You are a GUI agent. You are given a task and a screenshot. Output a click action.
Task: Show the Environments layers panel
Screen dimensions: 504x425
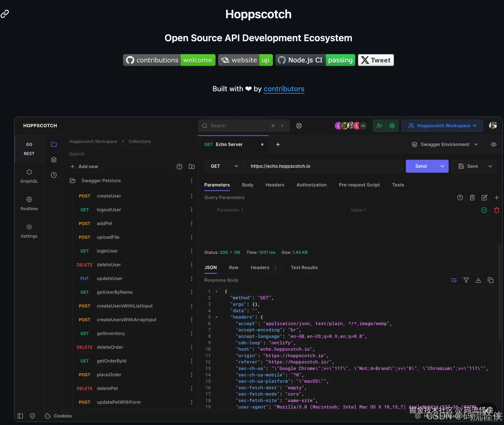[54, 160]
